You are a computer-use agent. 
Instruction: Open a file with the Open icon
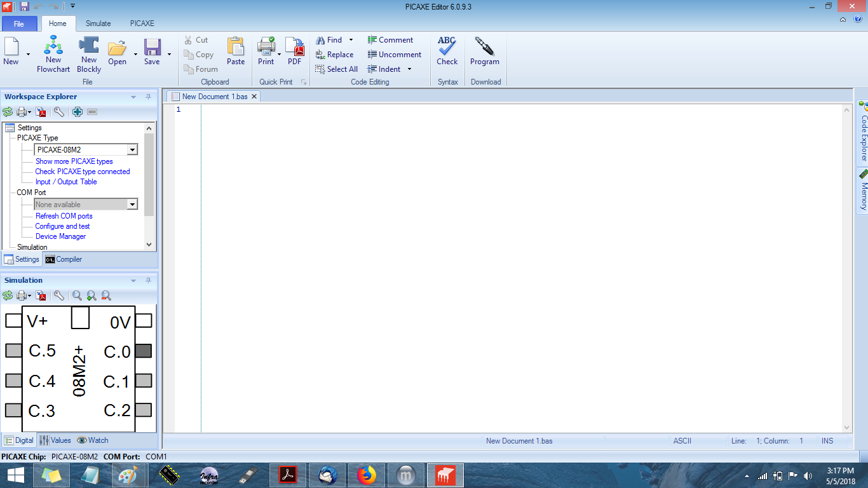coord(117,51)
